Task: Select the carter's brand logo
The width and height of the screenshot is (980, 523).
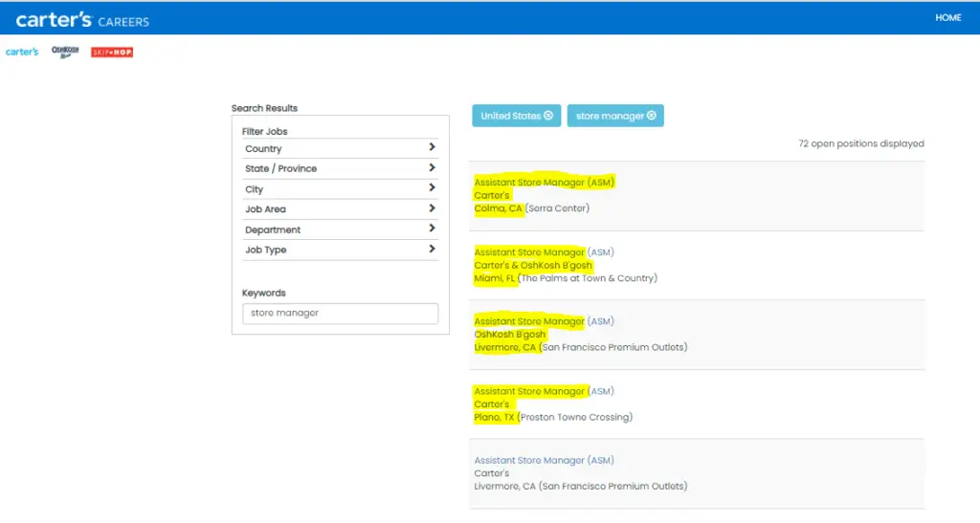Action: click(22, 52)
